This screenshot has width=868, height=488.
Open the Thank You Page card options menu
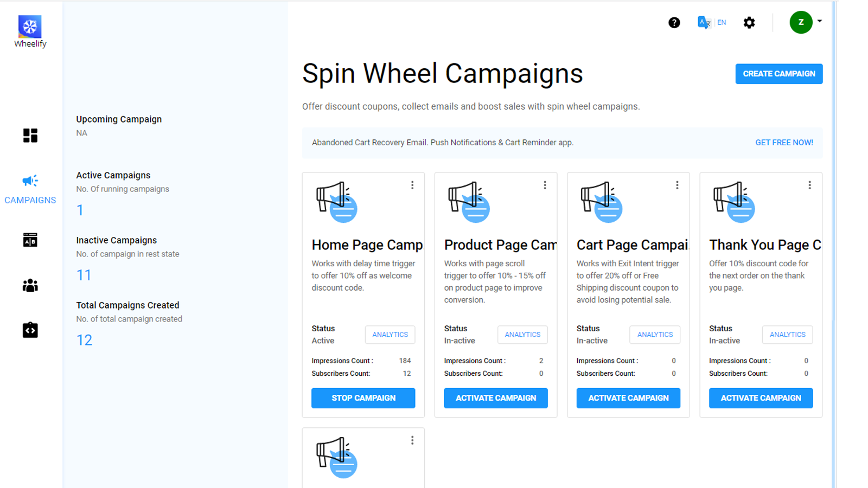coord(810,185)
